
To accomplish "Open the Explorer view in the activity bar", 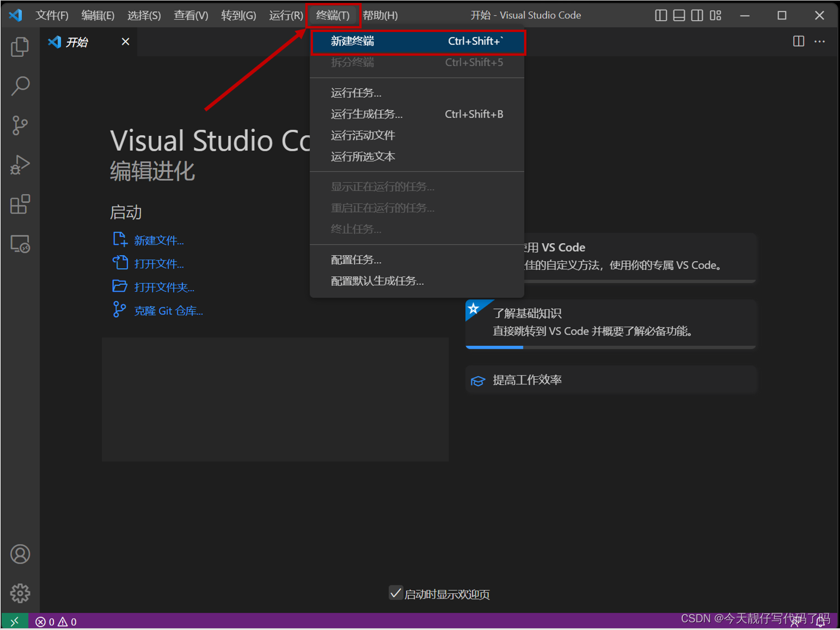I will click(x=20, y=46).
